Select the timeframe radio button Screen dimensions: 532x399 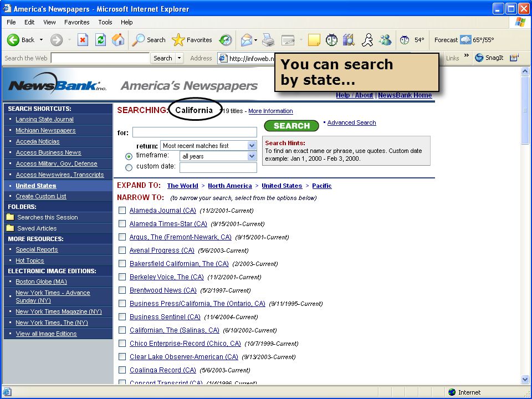coord(129,156)
